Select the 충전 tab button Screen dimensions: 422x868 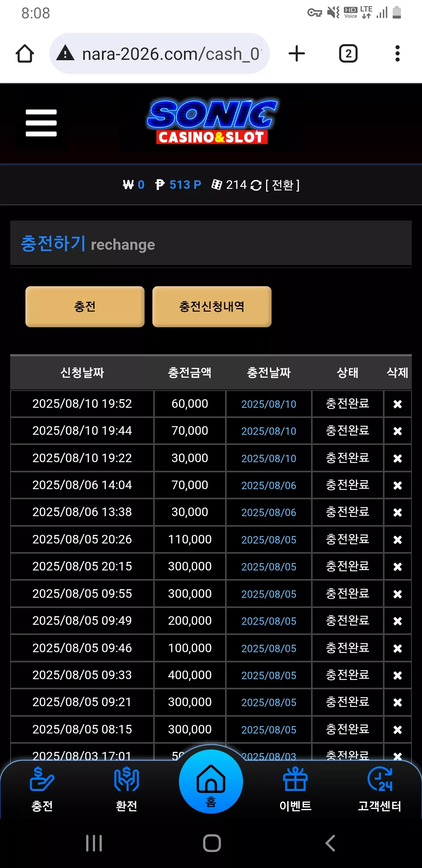(x=85, y=307)
